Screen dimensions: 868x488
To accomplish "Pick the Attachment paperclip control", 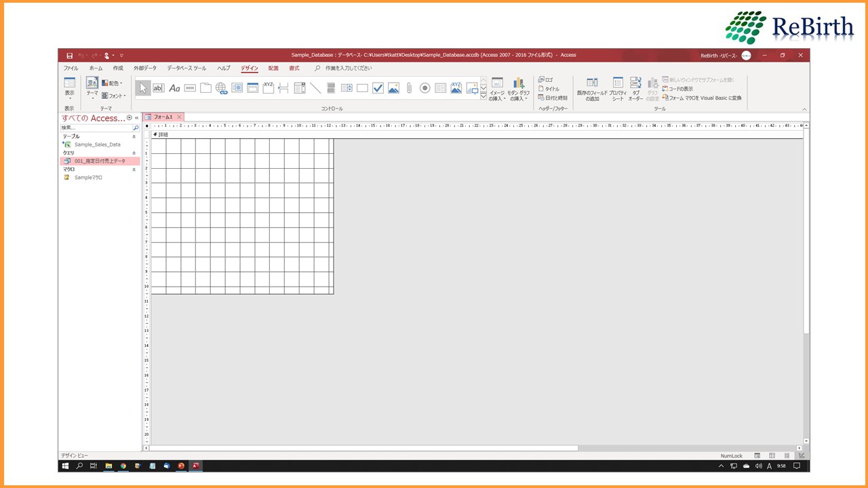I will tap(409, 88).
